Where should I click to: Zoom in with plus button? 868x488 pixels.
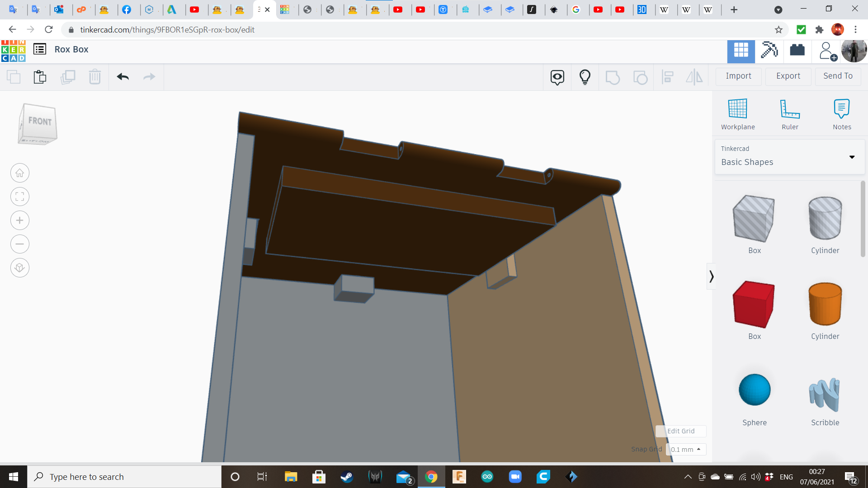click(x=19, y=221)
